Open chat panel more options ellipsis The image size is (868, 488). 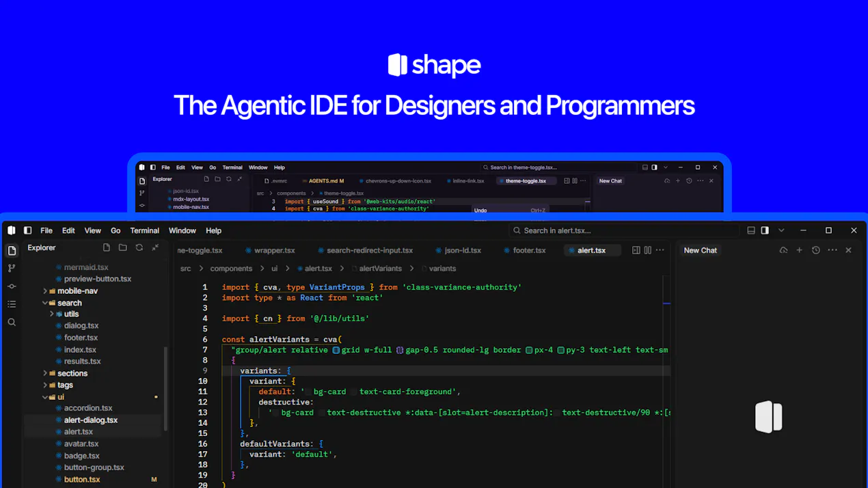pos(832,251)
